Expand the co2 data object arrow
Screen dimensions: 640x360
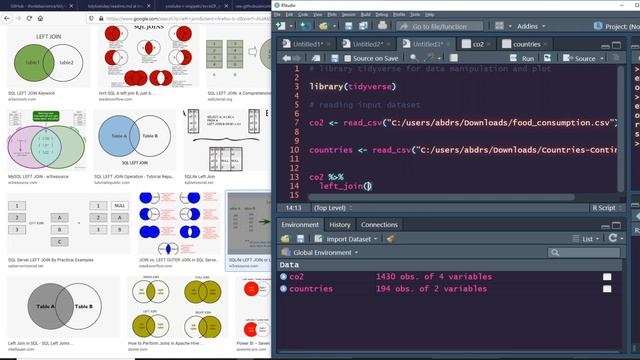pos(283,276)
